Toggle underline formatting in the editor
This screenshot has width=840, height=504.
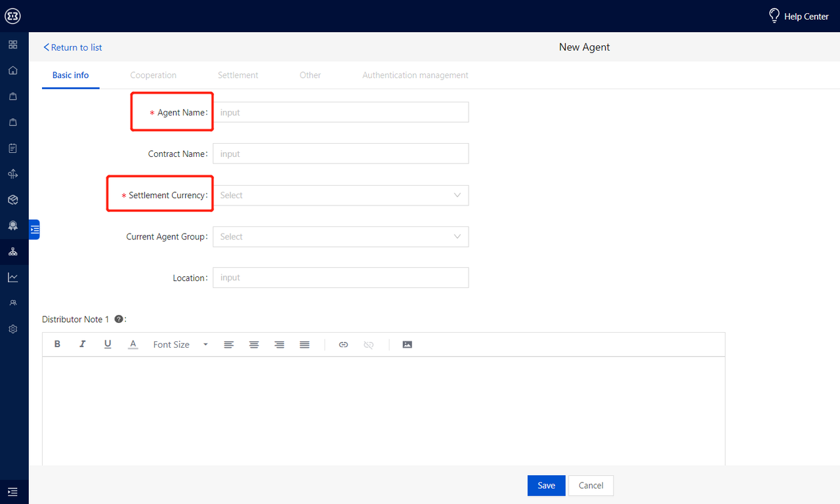[108, 345]
